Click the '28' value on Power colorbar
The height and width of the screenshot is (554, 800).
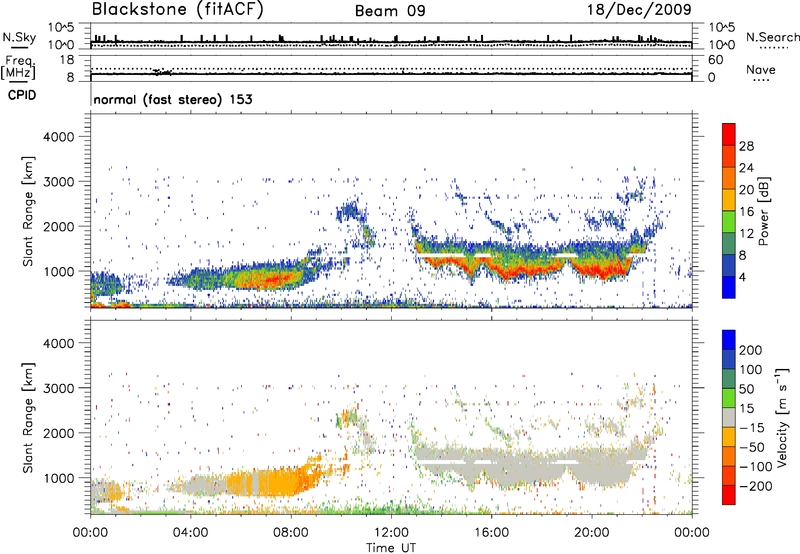pyautogui.click(x=746, y=146)
